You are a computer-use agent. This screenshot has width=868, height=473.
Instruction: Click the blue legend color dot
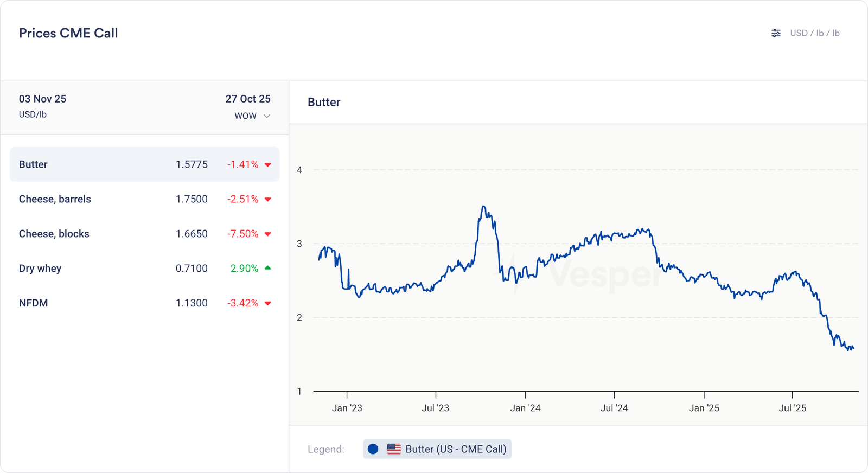click(x=373, y=449)
